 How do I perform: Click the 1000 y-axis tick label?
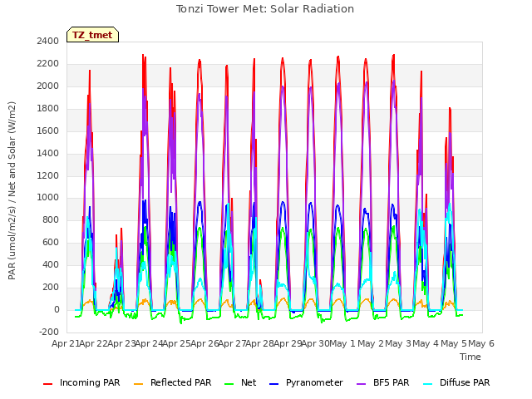[x=48, y=198]
